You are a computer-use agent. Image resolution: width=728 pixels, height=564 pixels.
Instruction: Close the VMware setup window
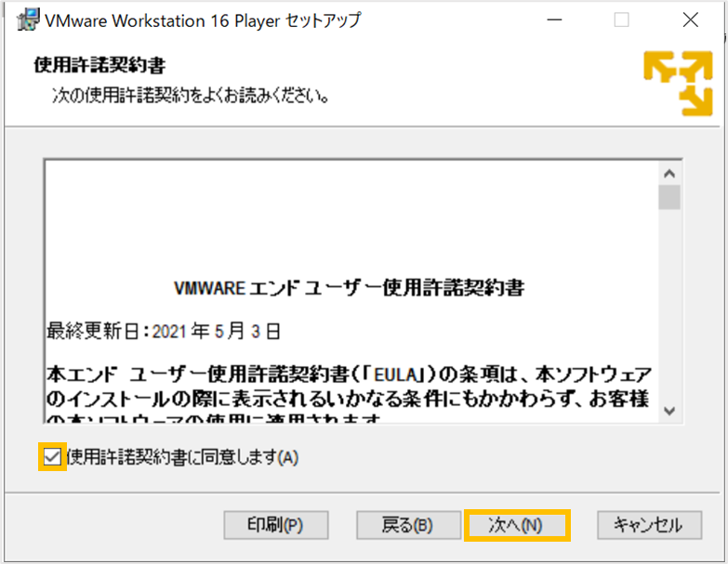tap(691, 20)
